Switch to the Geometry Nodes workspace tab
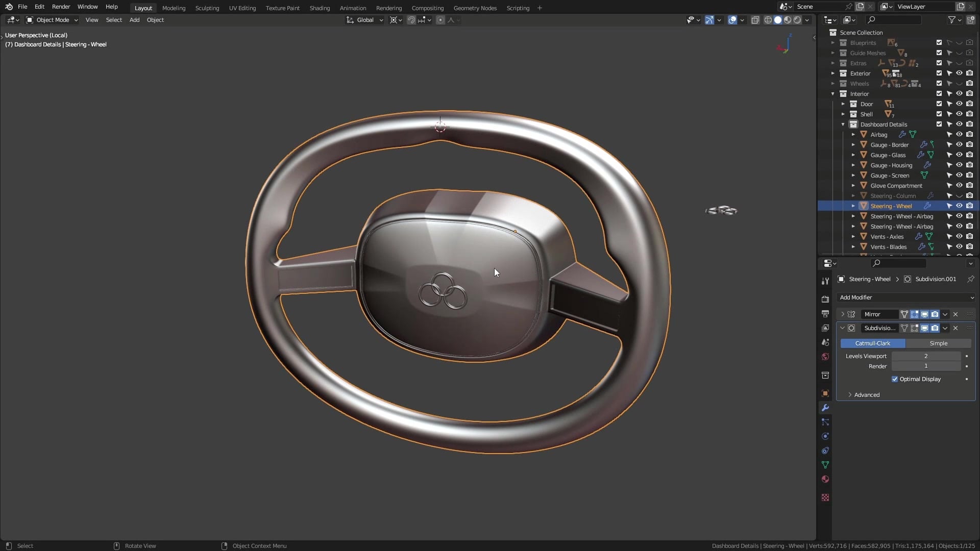This screenshot has width=980, height=551. point(475,8)
